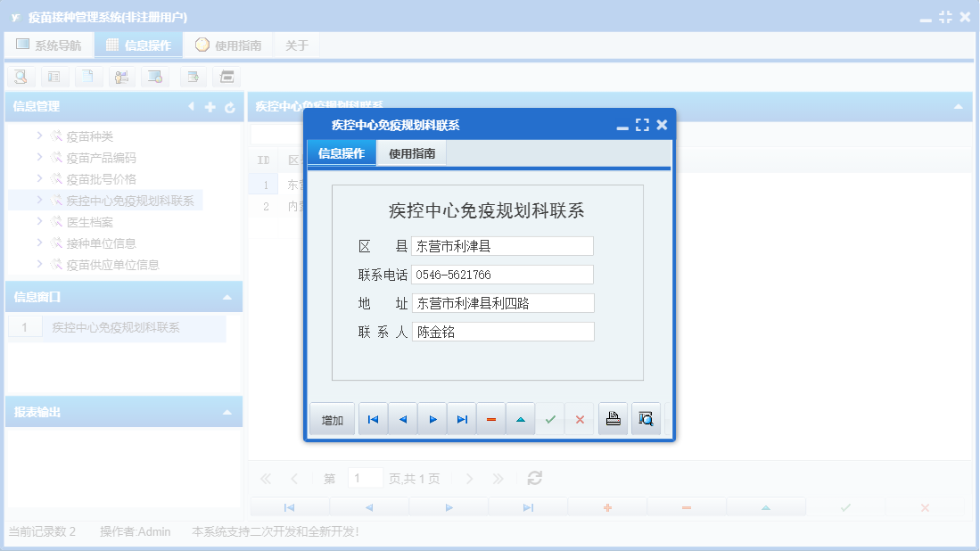
Task: Click inside the 联系电话 input field
Action: click(502, 274)
